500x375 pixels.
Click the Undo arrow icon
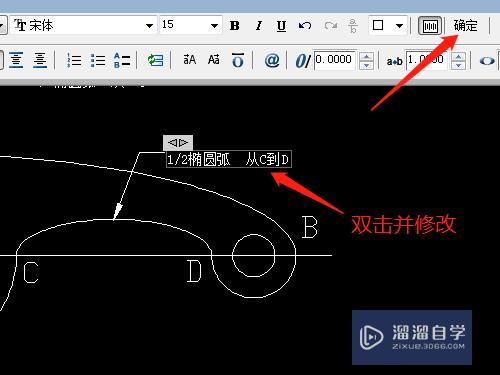point(305,26)
